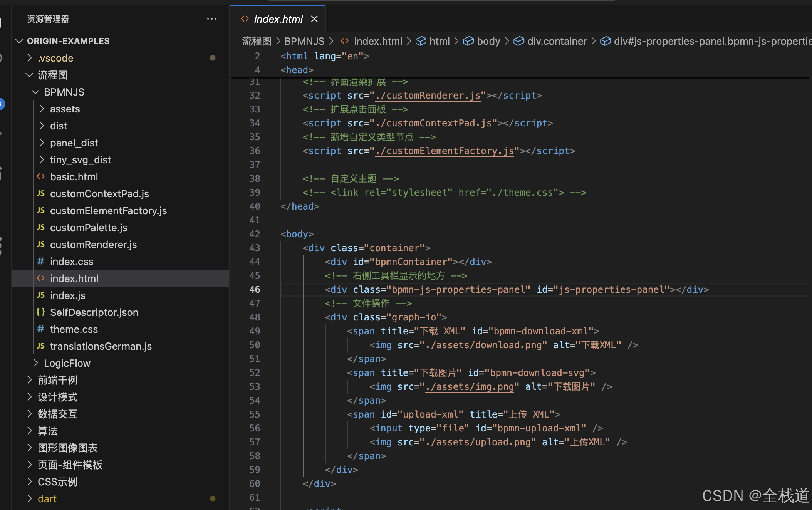Click the JS icon of customPalette.js
The image size is (812, 510).
pyautogui.click(x=41, y=227)
